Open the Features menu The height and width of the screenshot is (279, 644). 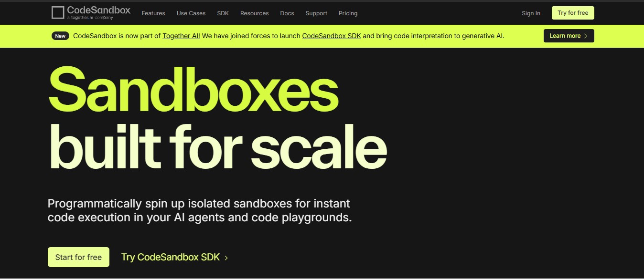pyautogui.click(x=153, y=13)
